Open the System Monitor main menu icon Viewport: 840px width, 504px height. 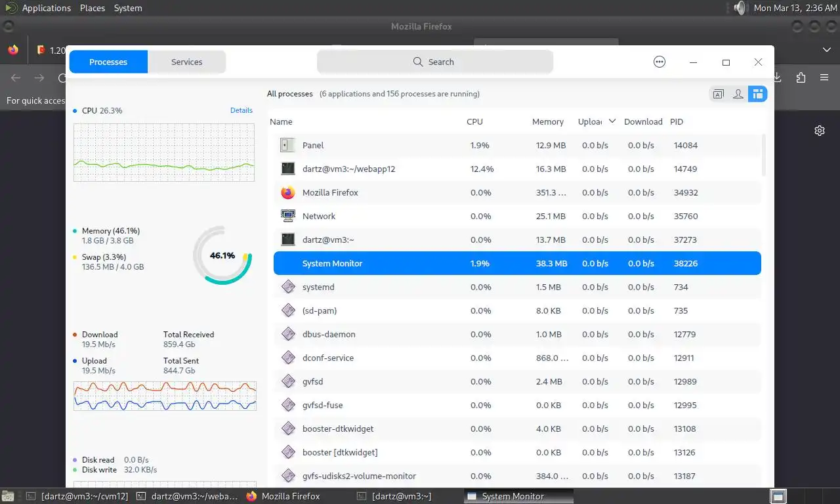tap(660, 62)
